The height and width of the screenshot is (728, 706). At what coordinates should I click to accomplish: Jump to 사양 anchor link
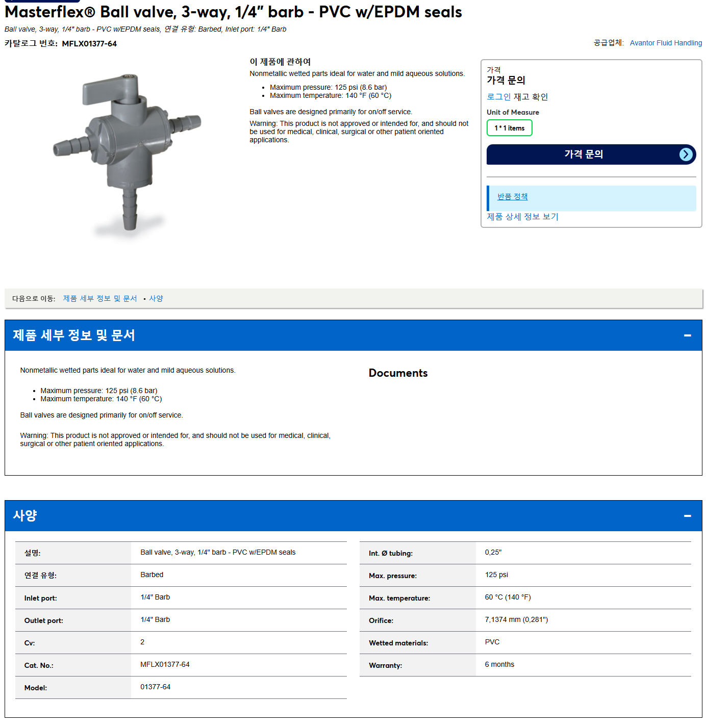click(x=156, y=299)
